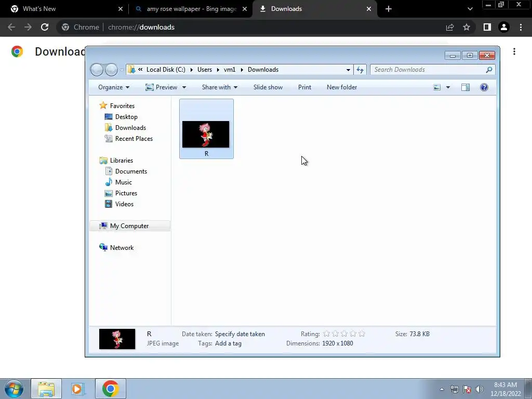
Task: Switch to the amy rose wallpaper Bing tab
Action: coord(192,9)
